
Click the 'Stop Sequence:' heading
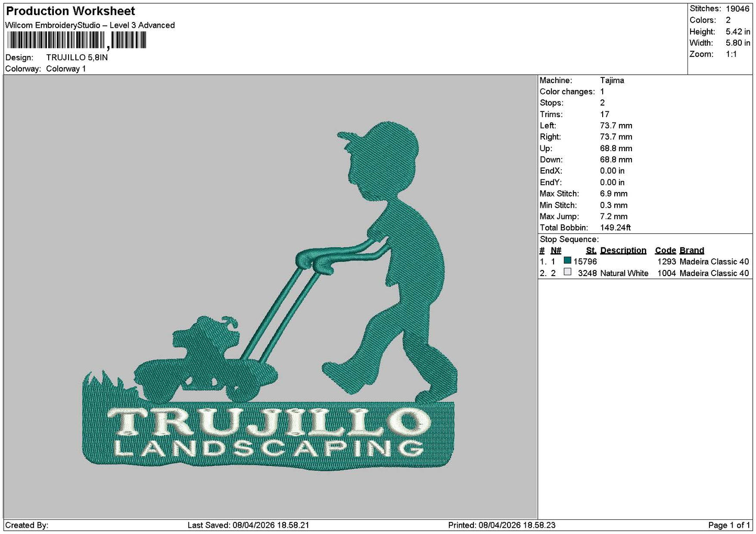tap(569, 240)
